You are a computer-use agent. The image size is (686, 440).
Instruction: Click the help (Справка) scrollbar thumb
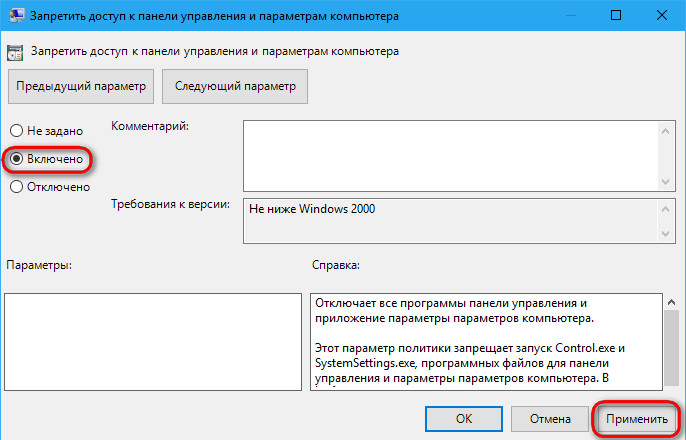[672, 348]
